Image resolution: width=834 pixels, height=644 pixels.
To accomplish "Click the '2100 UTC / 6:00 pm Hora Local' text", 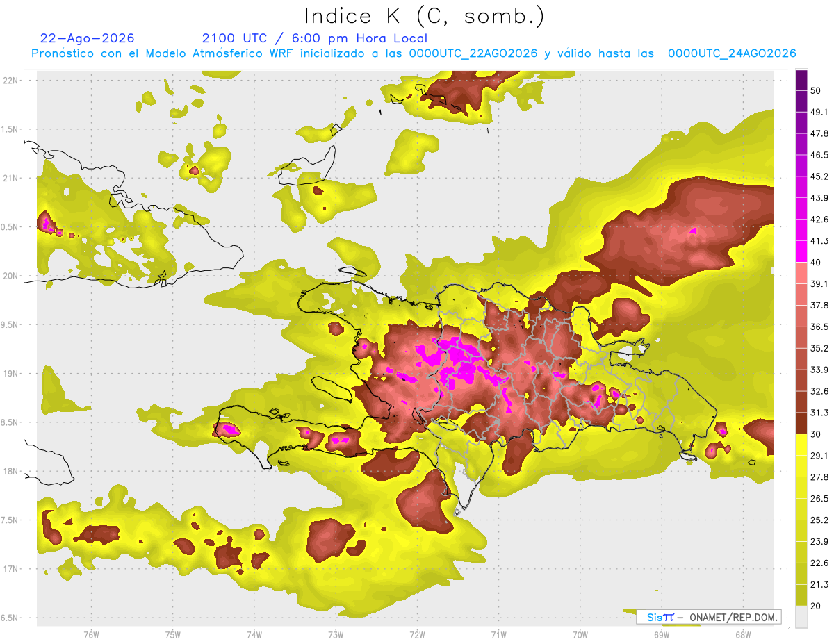I will 315,38.
